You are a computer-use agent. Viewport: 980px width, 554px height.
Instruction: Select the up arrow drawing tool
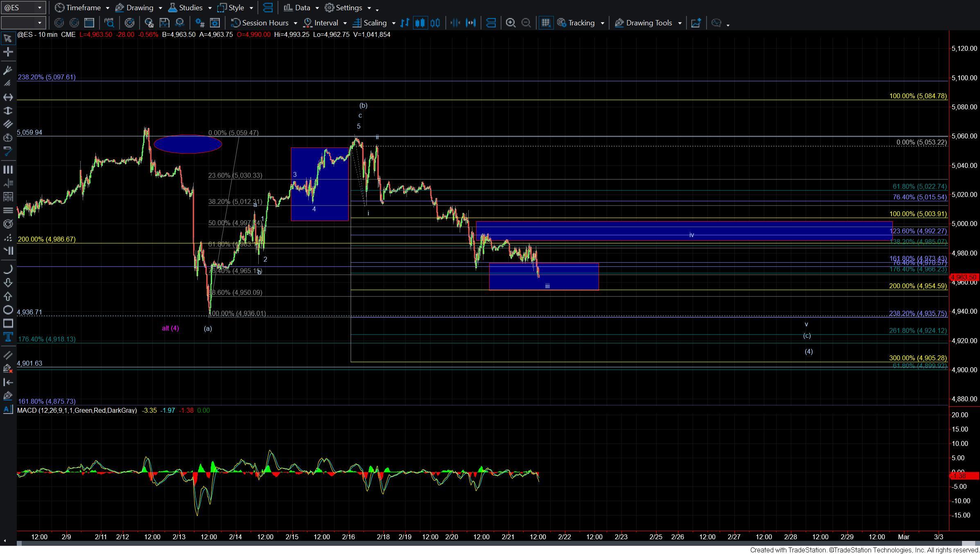coord(7,296)
